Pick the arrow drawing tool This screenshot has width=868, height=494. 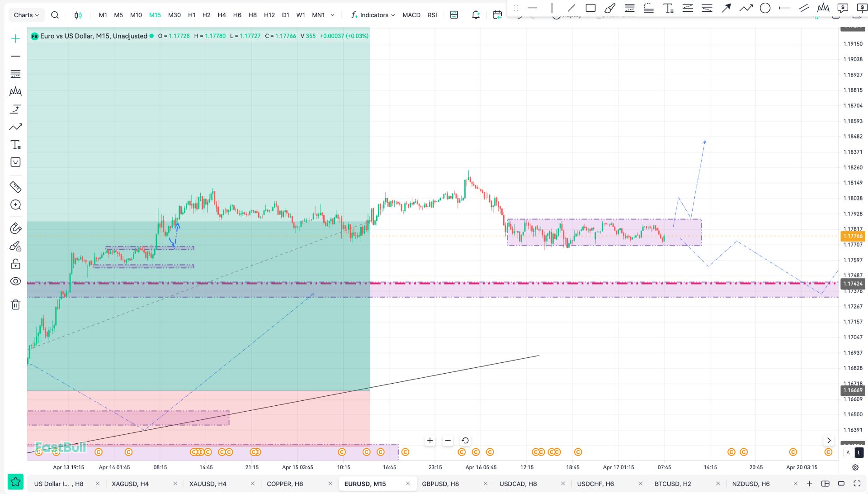click(726, 8)
